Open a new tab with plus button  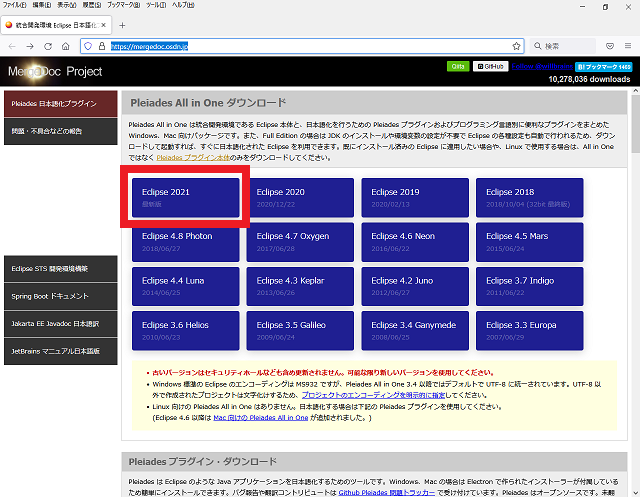[122, 25]
